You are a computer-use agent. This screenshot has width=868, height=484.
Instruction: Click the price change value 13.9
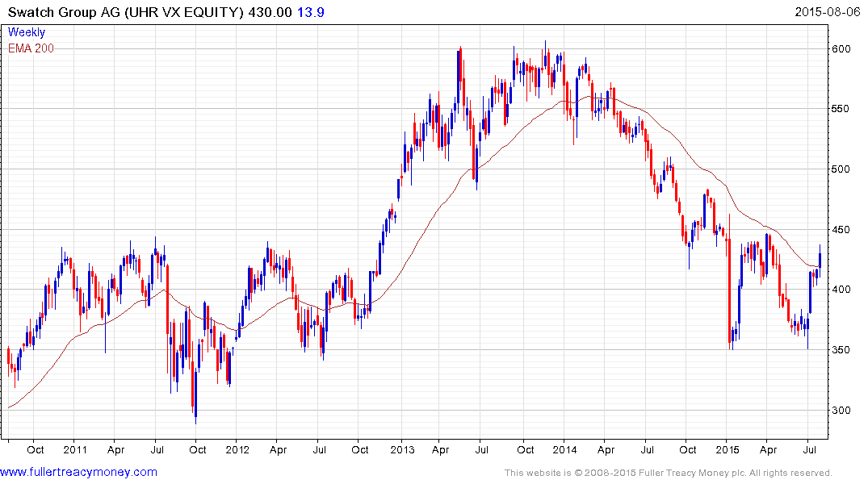click(x=311, y=12)
